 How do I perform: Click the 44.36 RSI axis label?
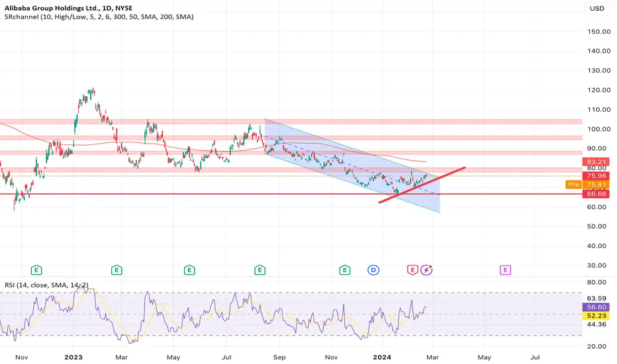pos(596,324)
